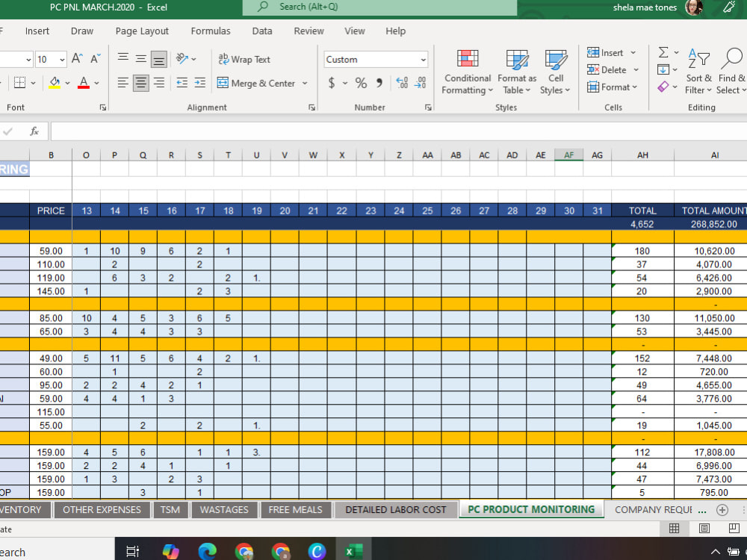
Task: Open Microsoft Edge from taskbar
Action: [x=207, y=552]
